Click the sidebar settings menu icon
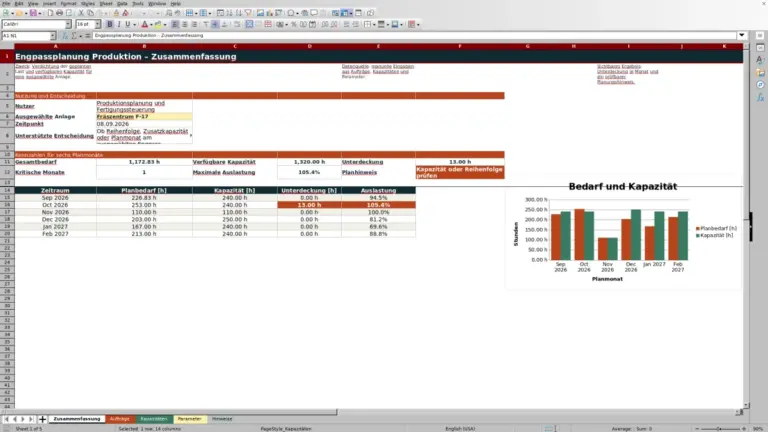Image resolution: width=768 pixels, height=432 pixels. (x=760, y=35)
